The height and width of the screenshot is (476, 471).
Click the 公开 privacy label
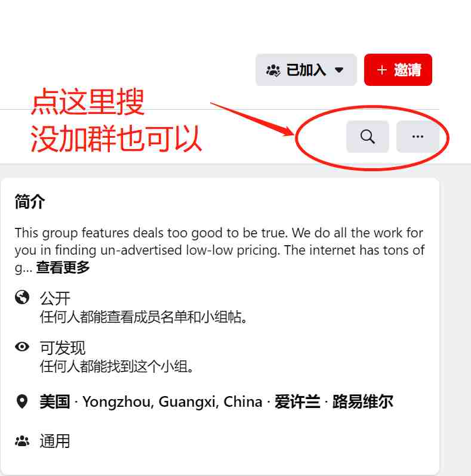point(55,298)
